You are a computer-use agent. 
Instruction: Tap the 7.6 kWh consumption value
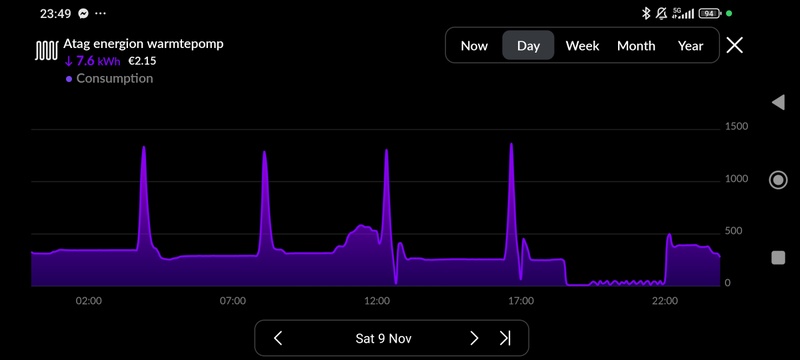[x=93, y=61]
